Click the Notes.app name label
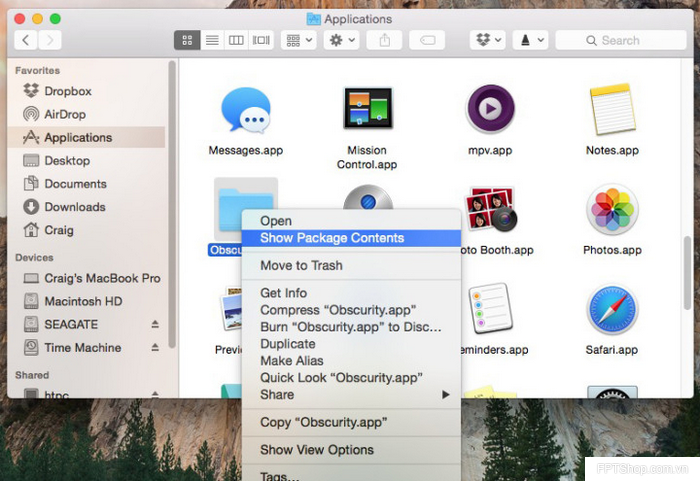Image resolution: width=700 pixels, height=481 pixels. (x=612, y=151)
